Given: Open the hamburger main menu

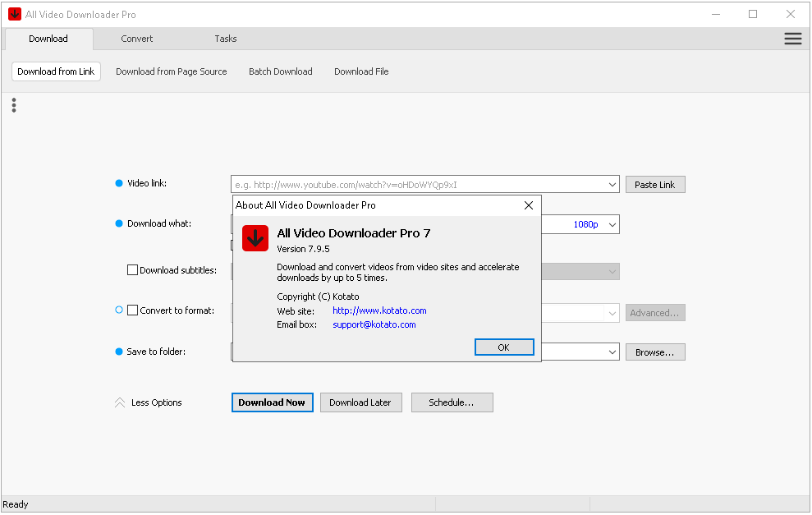Looking at the screenshot, I should click(792, 39).
